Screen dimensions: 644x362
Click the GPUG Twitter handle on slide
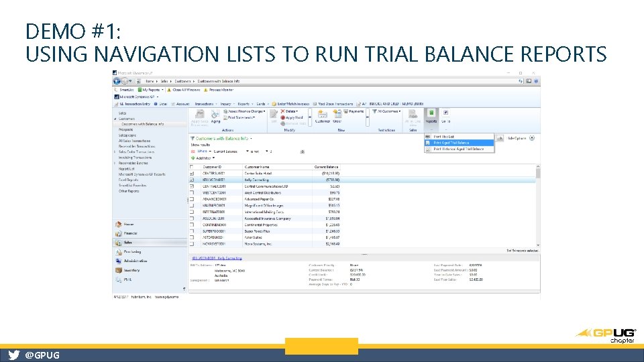(42, 355)
